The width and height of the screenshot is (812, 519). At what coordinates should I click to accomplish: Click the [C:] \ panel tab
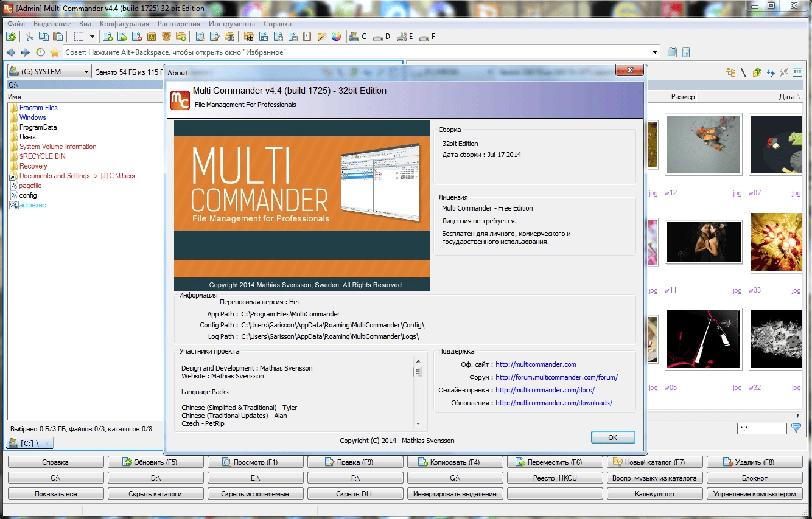coord(29,444)
